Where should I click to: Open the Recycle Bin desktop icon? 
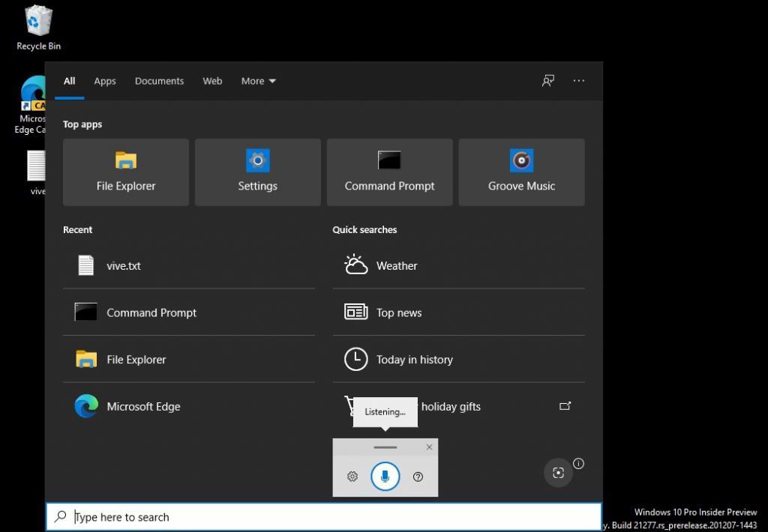(x=38, y=28)
